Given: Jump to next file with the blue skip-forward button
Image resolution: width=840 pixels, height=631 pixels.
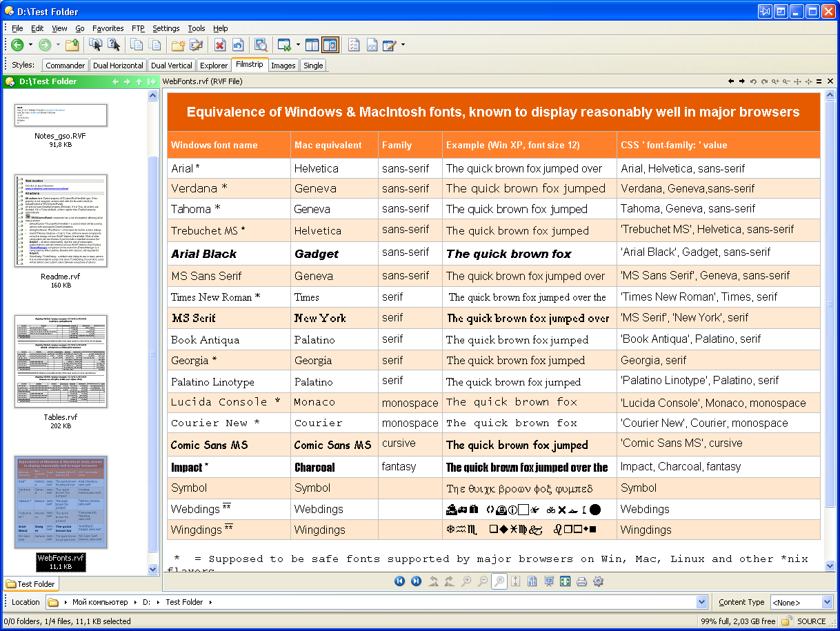Looking at the screenshot, I should [x=417, y=581].
